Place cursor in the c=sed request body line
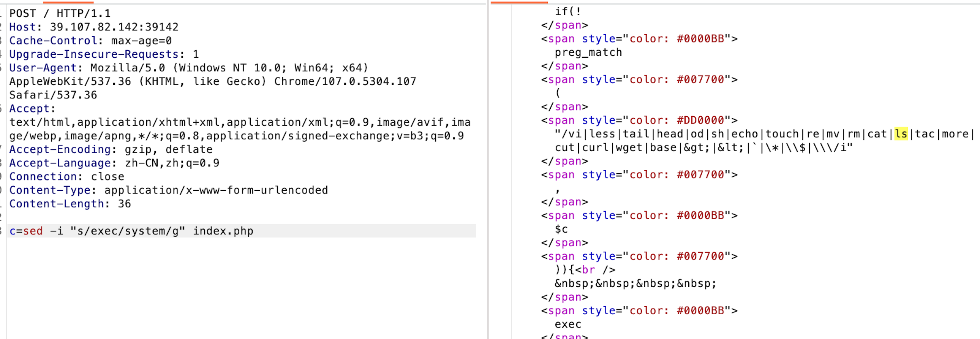Image resolution: width=980 pixels, height=339 pixels. 241,231
